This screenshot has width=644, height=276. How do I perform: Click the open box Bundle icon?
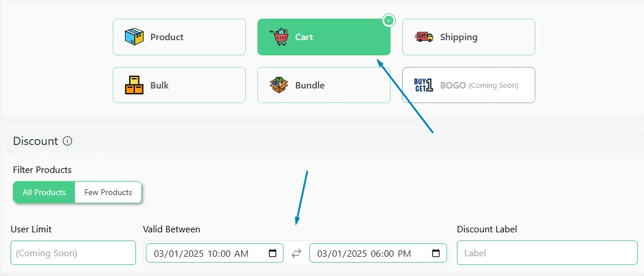pos(279,85)
